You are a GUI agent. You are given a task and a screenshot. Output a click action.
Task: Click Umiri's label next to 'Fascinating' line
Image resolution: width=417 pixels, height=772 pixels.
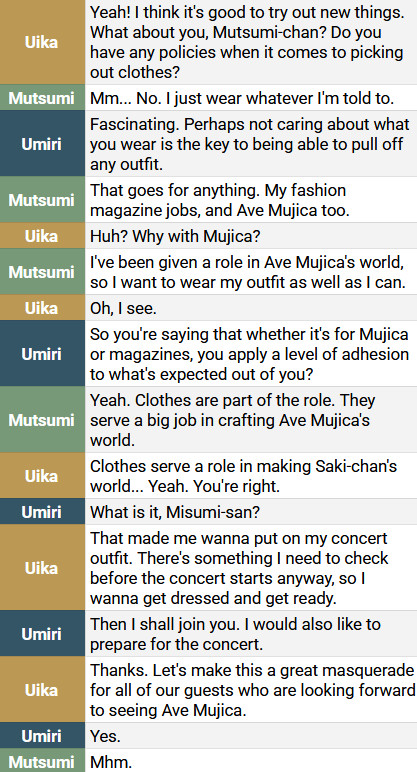pos(42,144)
